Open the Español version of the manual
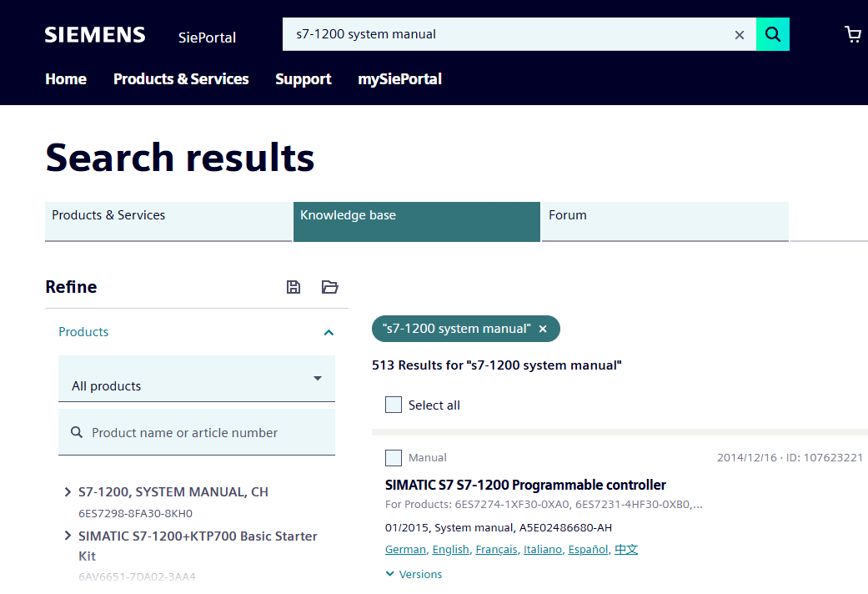Viewport: 868px width, 594px height. pos(589,549)
